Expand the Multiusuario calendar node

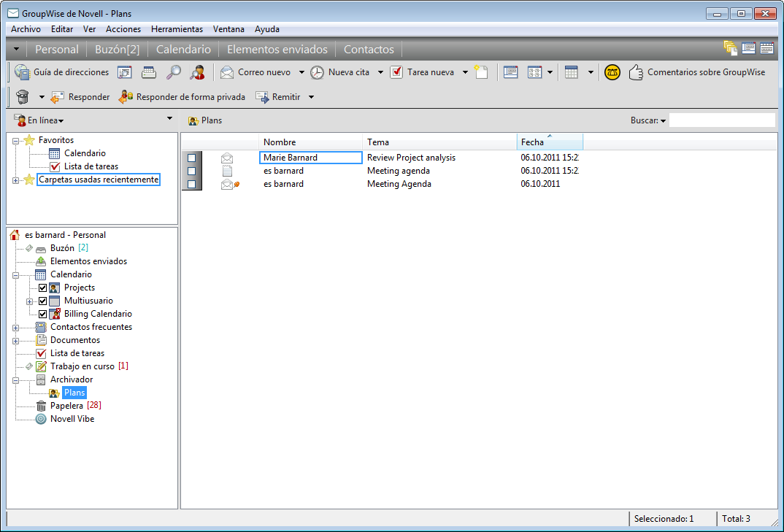(29, 301)
